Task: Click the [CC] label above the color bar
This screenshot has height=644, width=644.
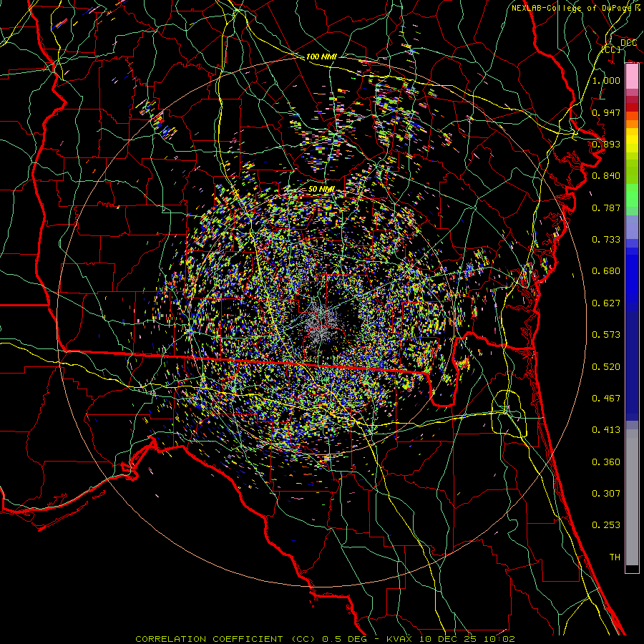Action: point(611,49)
